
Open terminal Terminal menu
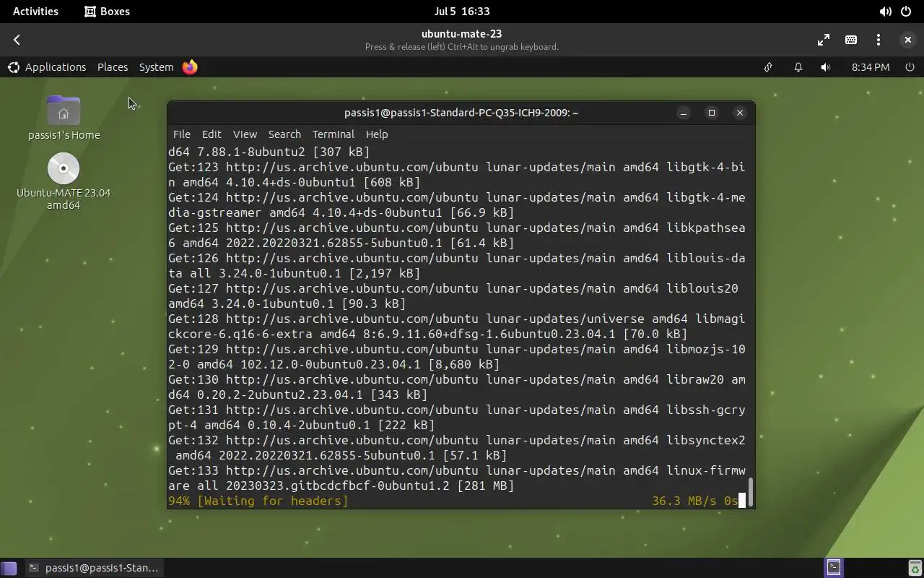pos(333,134)
